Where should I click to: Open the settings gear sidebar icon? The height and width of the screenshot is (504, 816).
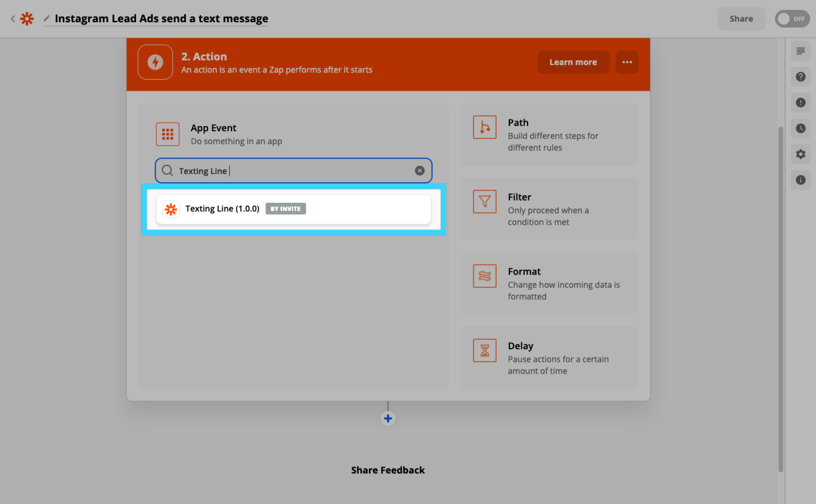pyautogui.click(x=800, y=154)
